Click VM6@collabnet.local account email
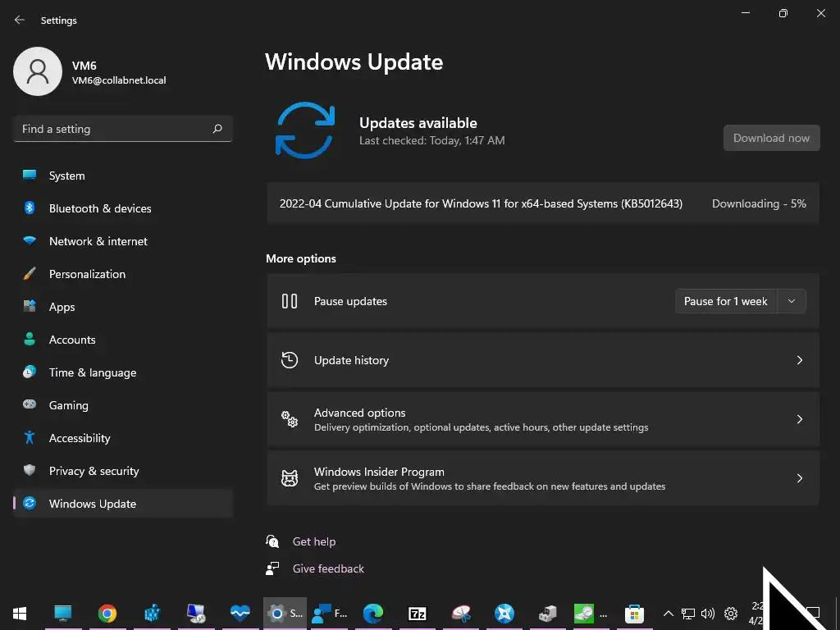 pyautogui.click(x=119, y=80)
